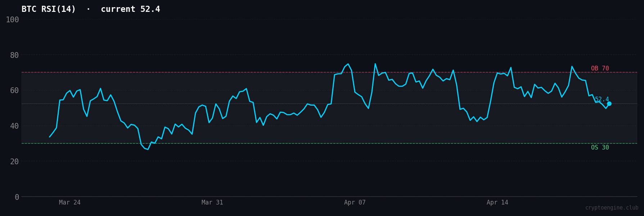Click the 80 y-axis tick label
The width and height of the screenshot is (644, 216).
(x=14, y=55)
